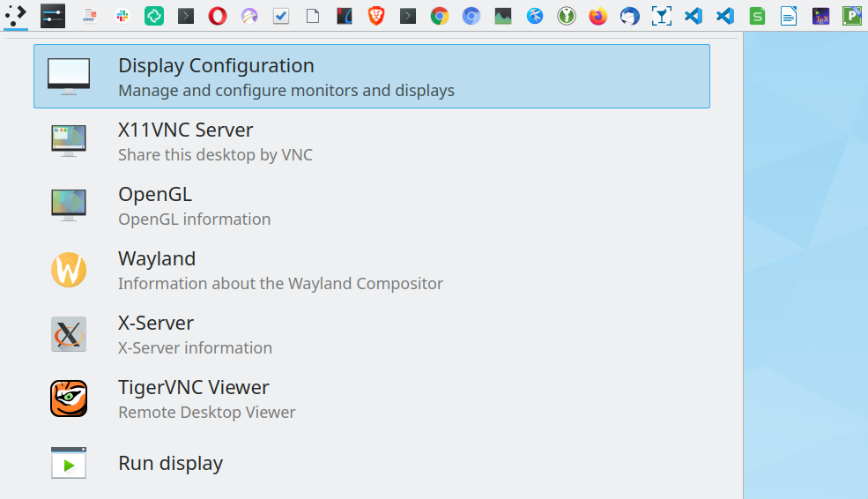Screen dimensions: 868x499
Task: Click the Chromium browser icon
Action: [x=471, y=16]
